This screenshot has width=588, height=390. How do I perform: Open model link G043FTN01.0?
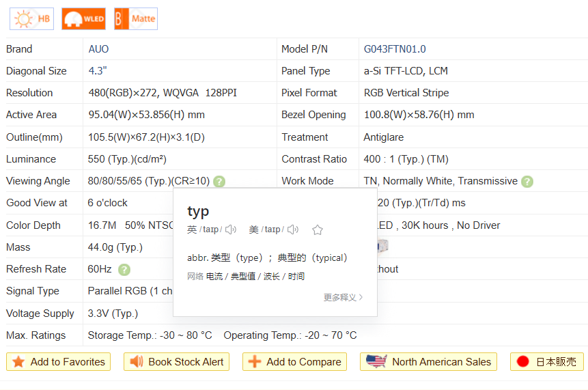click(395, 49)
